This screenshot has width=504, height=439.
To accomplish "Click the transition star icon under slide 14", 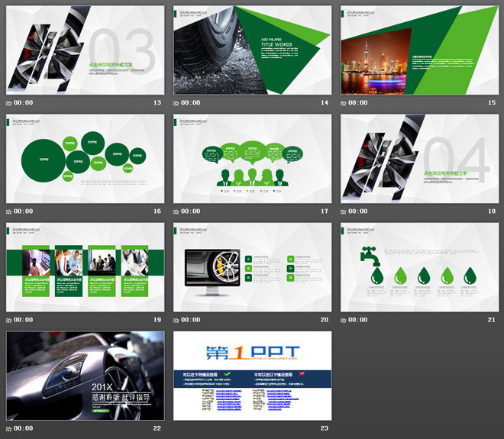I will (176, 103).
